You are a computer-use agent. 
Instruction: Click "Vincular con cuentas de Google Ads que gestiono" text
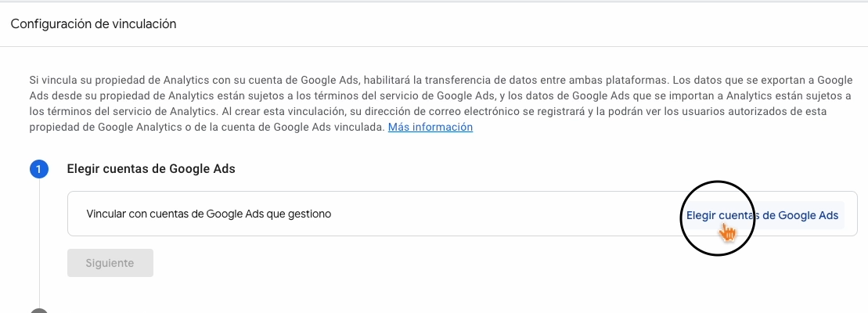pyautogui.click(x=208, y=214)
